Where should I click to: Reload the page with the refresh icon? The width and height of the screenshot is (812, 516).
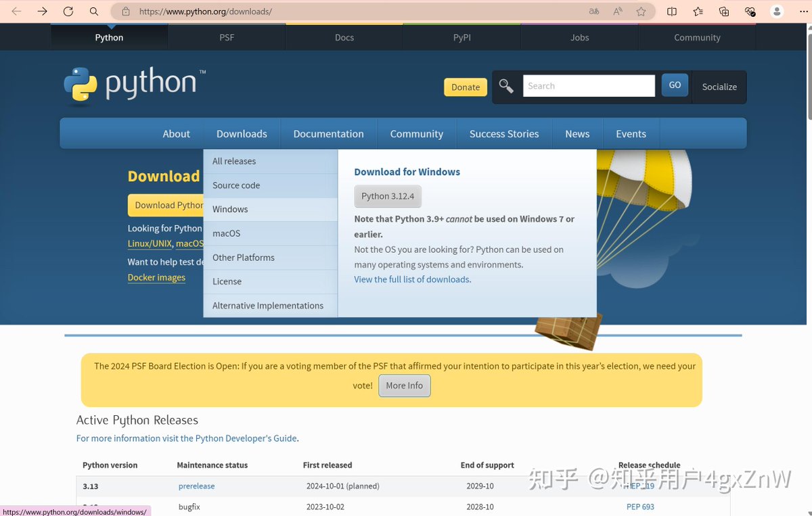pyautogui.click(x=68, y=11)
